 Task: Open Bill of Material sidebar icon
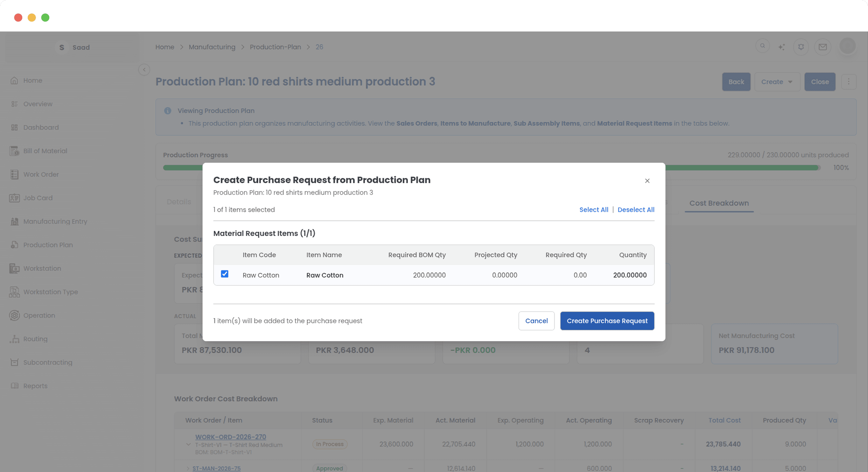(x=14, y=151)
